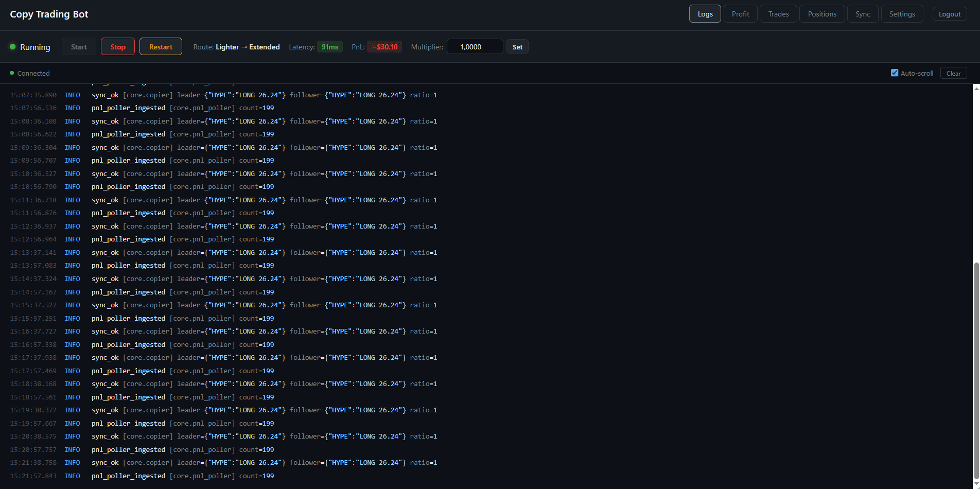Open the Trades tab
The width and height of the screenshot is (980, 489).
(778, 14)
